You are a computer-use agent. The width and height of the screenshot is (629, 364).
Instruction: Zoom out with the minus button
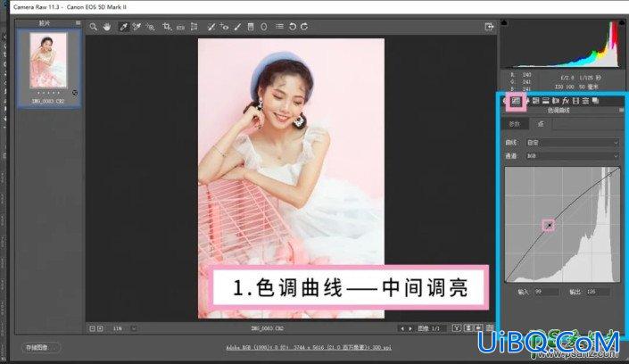[92, 328]
